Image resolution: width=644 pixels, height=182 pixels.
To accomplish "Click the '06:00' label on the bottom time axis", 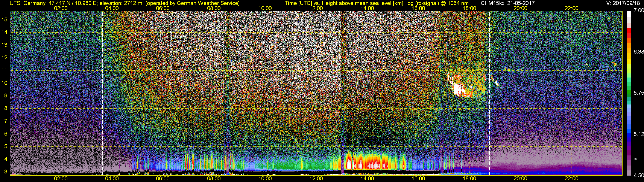I will pyautogui.click(x=163, y=179).
